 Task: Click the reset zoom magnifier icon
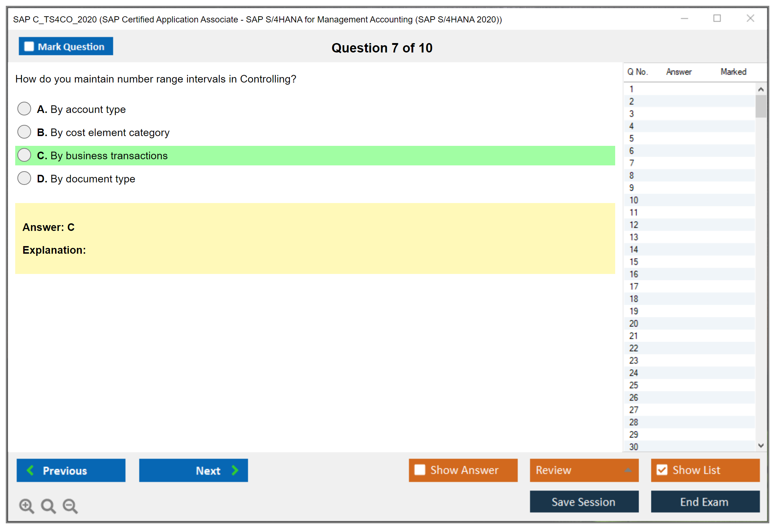[x=48, y=506]
